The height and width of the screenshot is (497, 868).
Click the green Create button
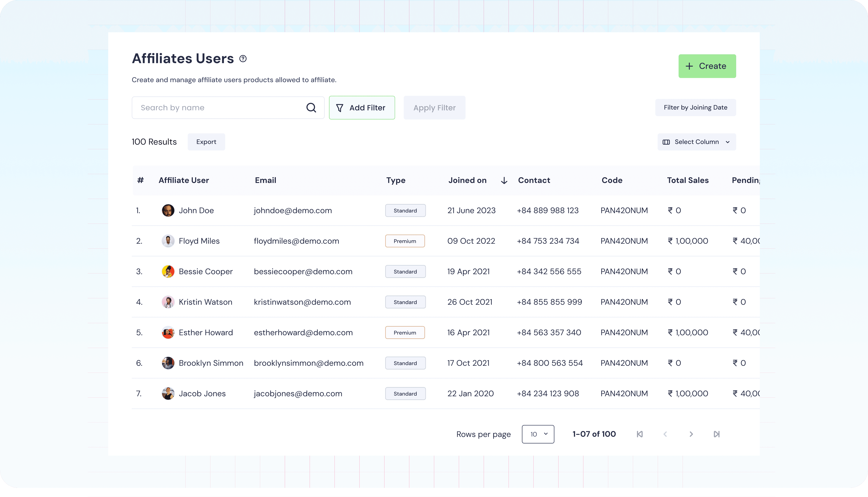point(707,66)
